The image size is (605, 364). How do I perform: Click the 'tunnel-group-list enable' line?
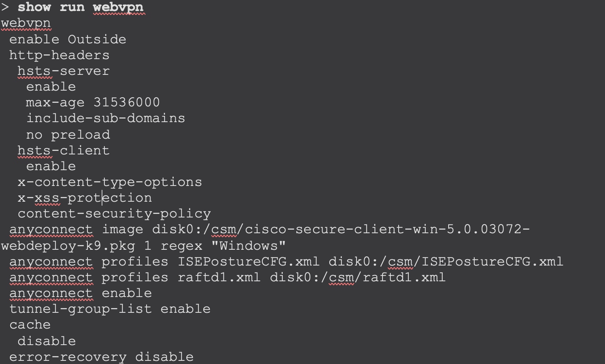[110, 309]
